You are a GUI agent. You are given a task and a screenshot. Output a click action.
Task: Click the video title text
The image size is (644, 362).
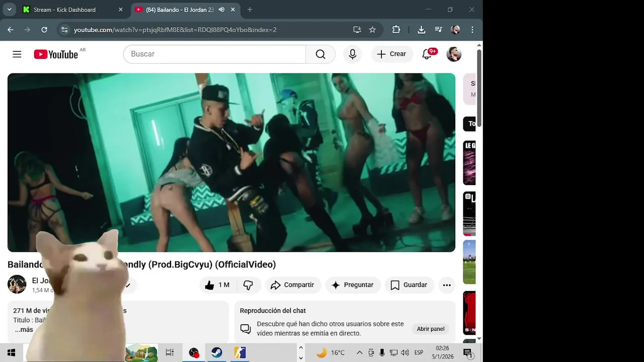point(142,264)
